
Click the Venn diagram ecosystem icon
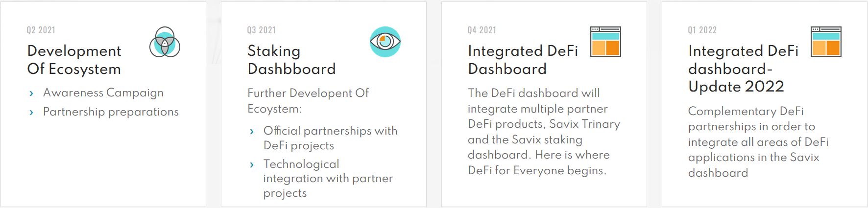[165, 42]
